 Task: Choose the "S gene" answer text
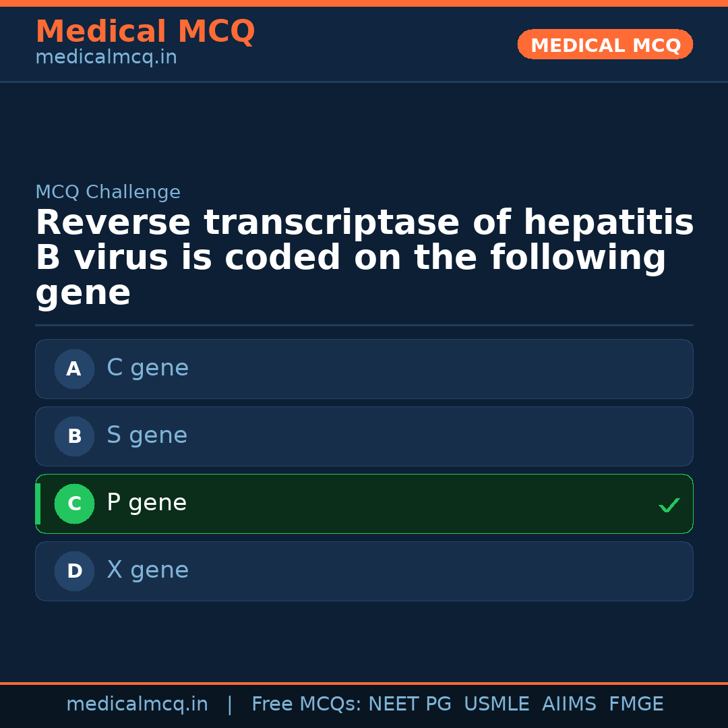[x=147, y=435]
